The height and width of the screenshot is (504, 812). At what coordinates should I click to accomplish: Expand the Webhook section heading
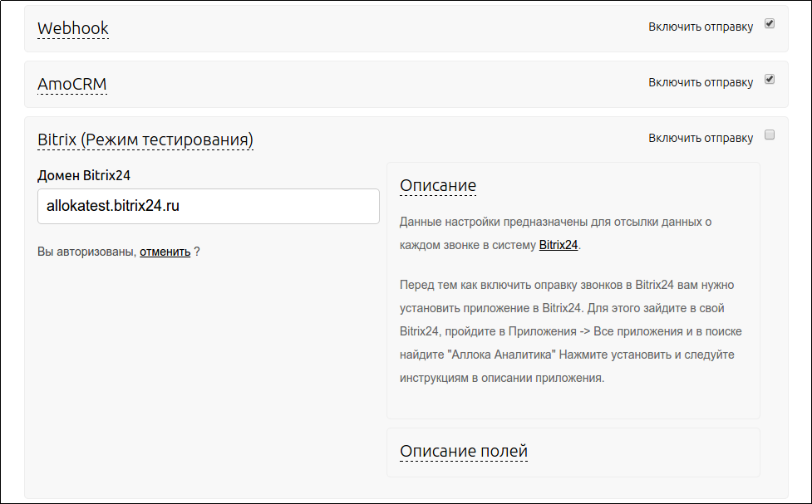[x=73, y=28]
